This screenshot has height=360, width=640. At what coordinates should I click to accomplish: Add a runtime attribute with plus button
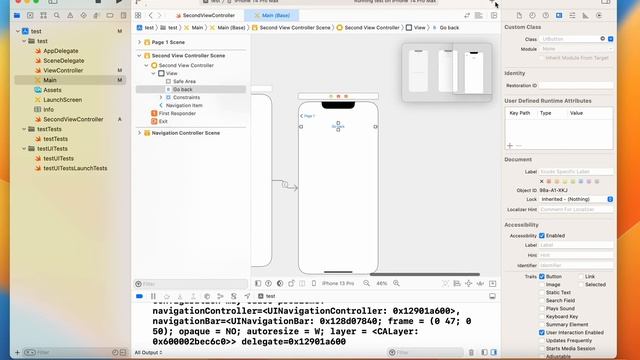click(510, 146)
